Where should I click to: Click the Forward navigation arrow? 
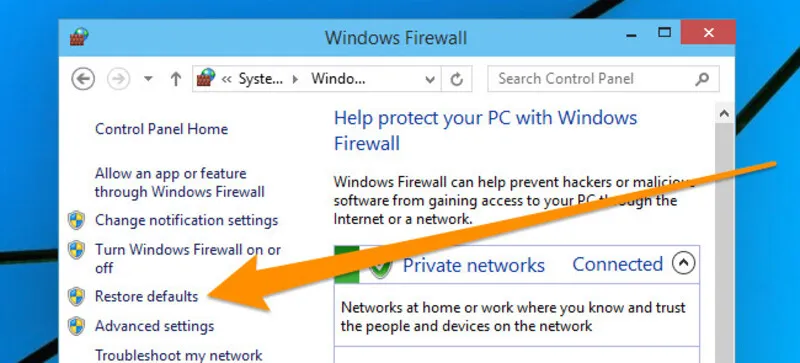(118, 79)
